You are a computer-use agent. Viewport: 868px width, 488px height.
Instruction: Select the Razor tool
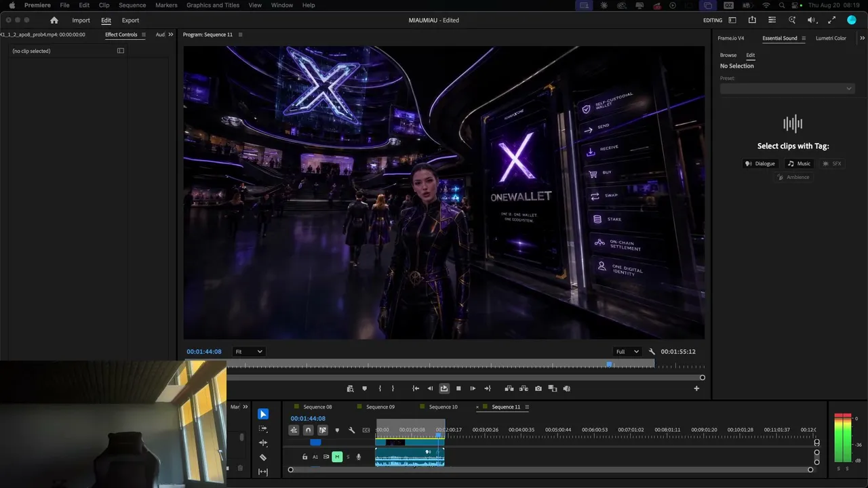[x=263, y=457]
